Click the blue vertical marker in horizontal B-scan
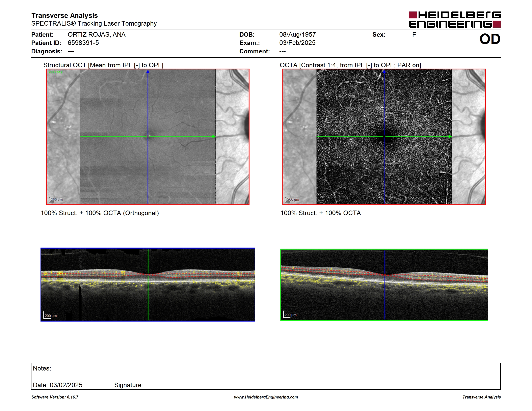The height and width of the screenshot is (411, 532). click(385, 285)
